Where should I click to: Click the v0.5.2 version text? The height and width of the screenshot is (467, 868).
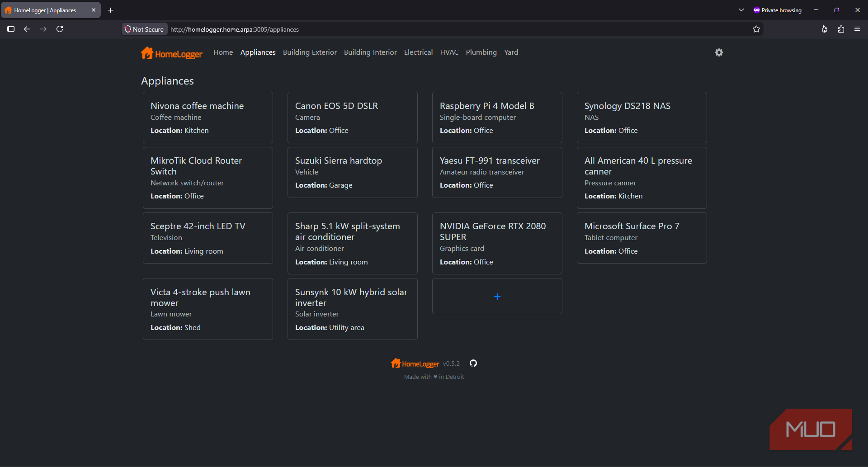pyautogui.click(x=451, y=363)
